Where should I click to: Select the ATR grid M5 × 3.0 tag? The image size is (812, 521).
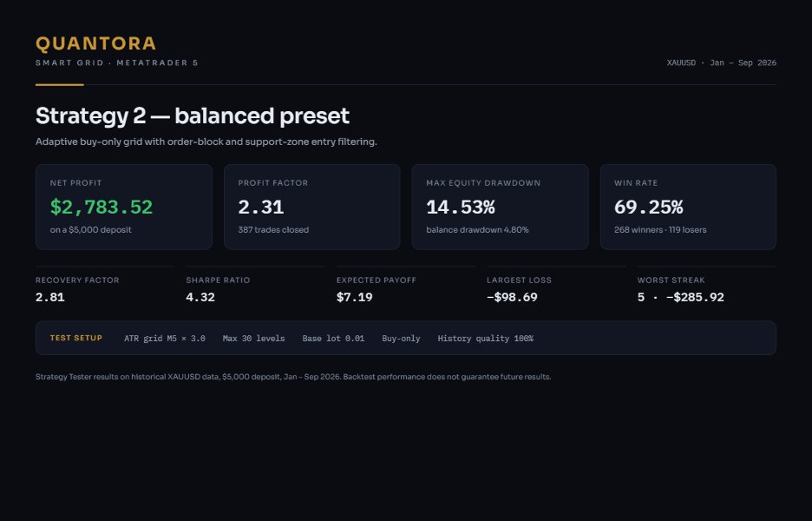coord(165,339)
